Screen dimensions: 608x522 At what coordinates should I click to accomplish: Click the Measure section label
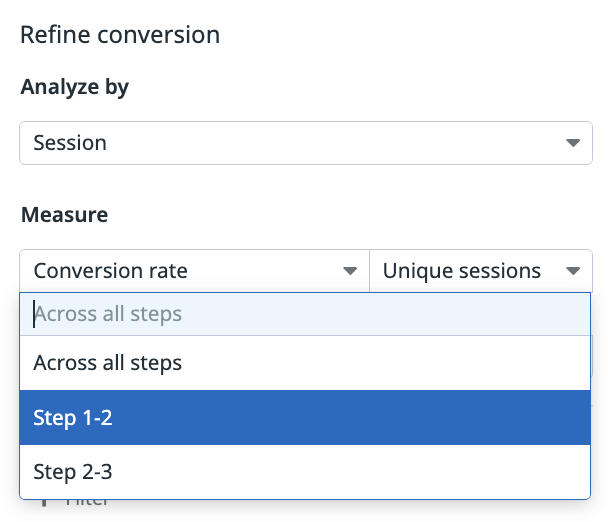pos(64,215)
